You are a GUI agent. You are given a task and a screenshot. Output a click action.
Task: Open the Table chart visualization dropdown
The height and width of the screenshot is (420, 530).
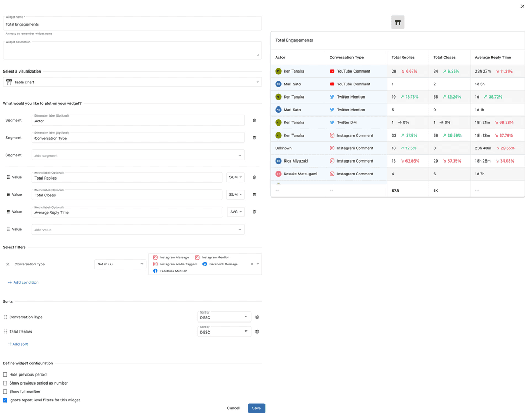132,82
